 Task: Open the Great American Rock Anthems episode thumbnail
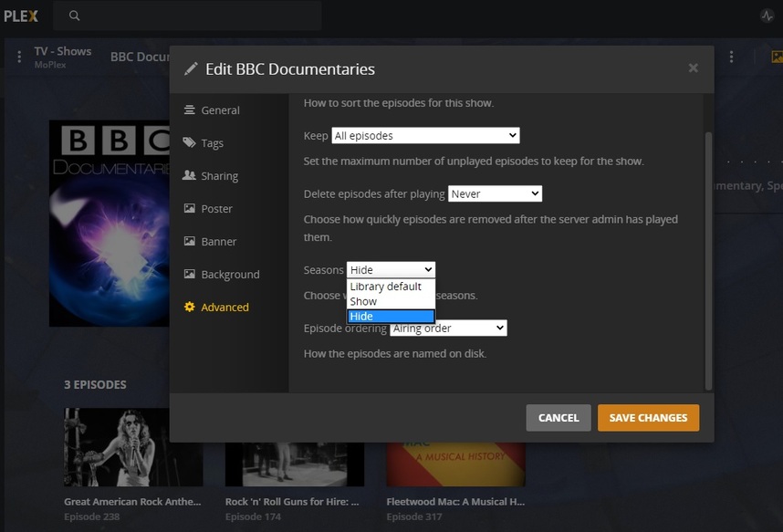click(133, 447)
